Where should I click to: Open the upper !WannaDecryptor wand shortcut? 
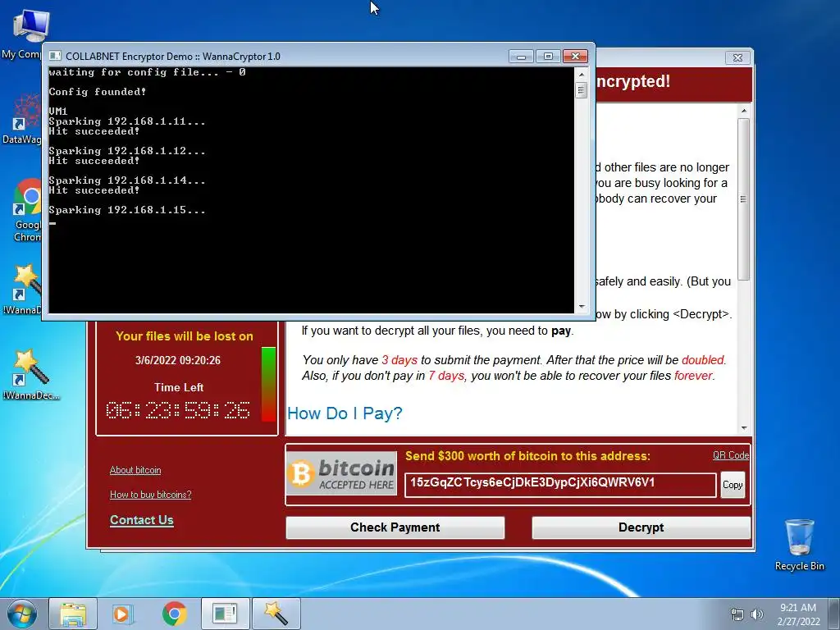pos(22,290)
